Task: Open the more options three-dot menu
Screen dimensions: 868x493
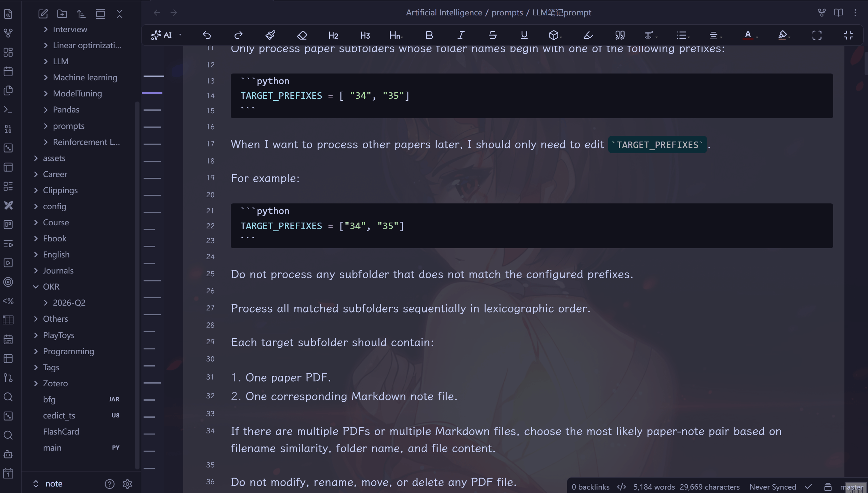Action: pos(855,13)
